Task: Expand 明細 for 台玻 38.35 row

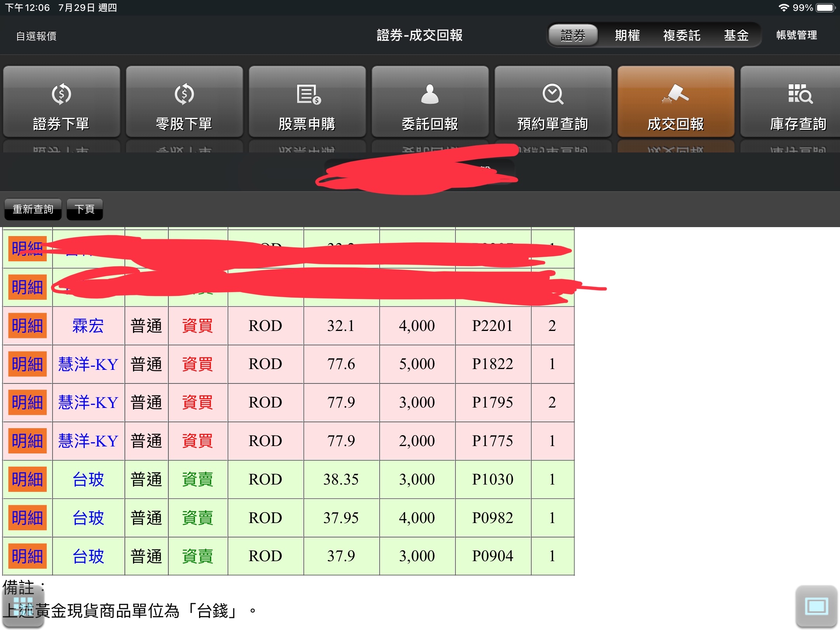Action: tap(27, 479)
